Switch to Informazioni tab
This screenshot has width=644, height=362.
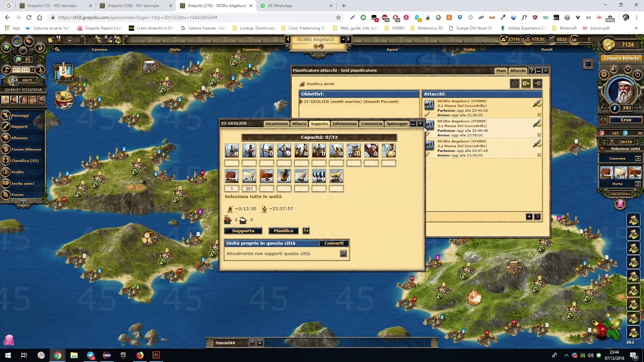pos(345,124)
